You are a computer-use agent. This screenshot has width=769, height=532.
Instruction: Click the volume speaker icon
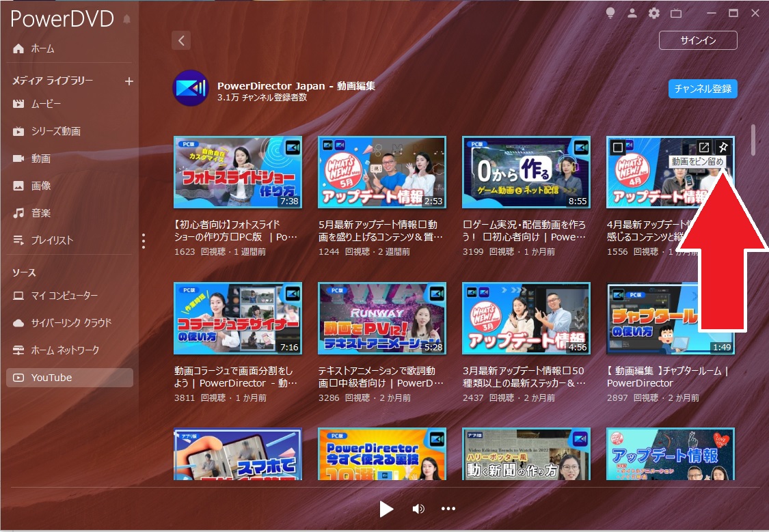418,509
